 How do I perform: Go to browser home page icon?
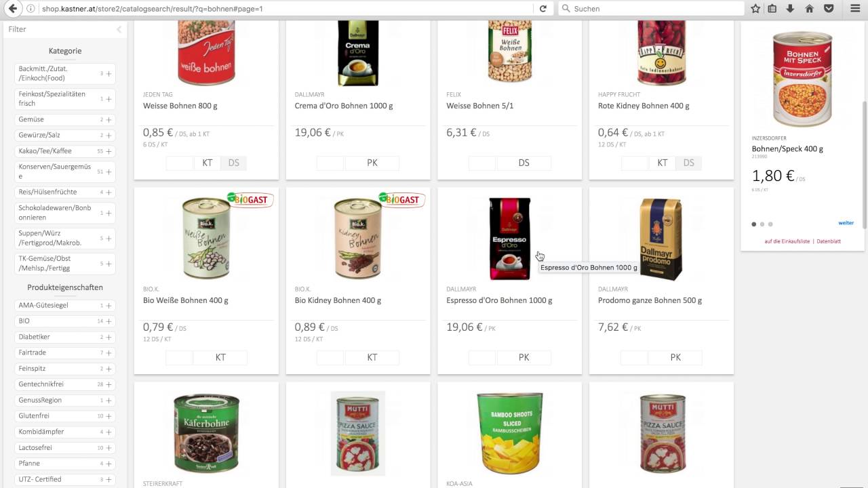(809, 9)
